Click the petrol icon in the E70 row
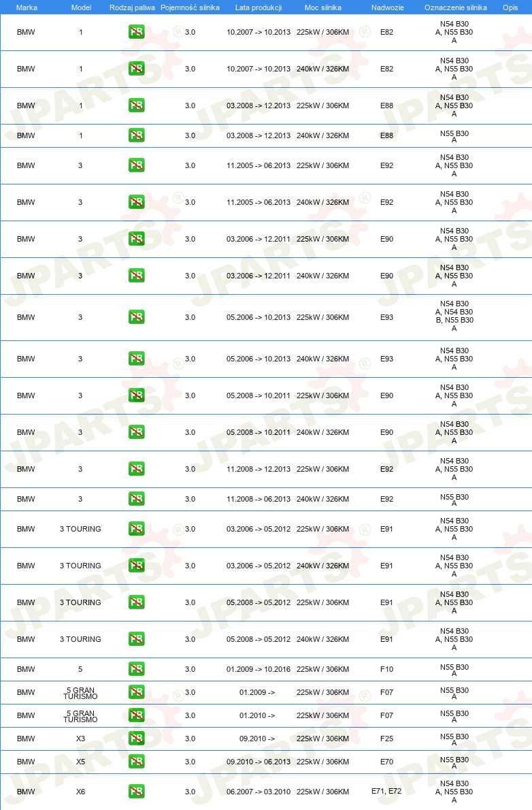This screenshot has width=532, height=810. (x=136, y=762)
